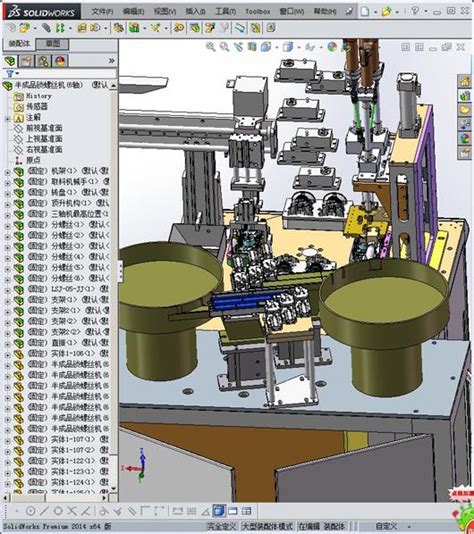This screenshot has width=474, height=534.
Task: Expand the 注解 tree node
Action: point(7,119)
